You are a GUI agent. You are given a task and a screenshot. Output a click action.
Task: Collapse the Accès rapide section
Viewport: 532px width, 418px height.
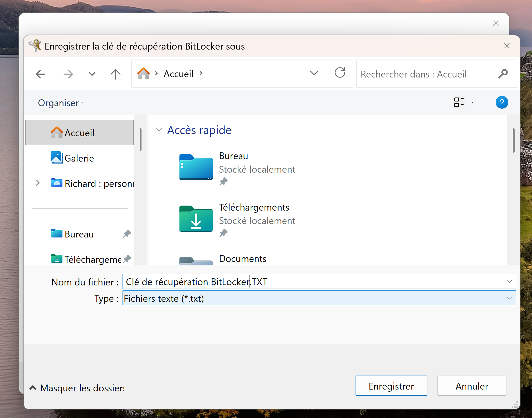[159, 130]
